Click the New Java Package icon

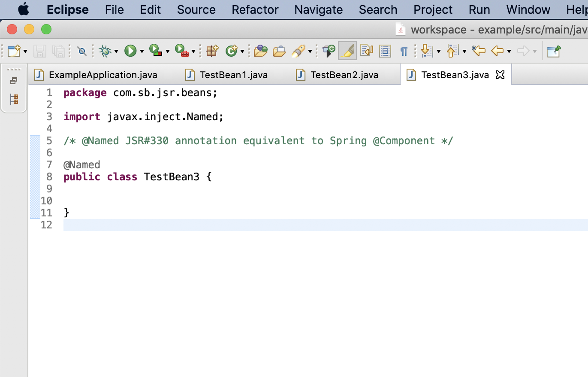(x=212, y=51)
